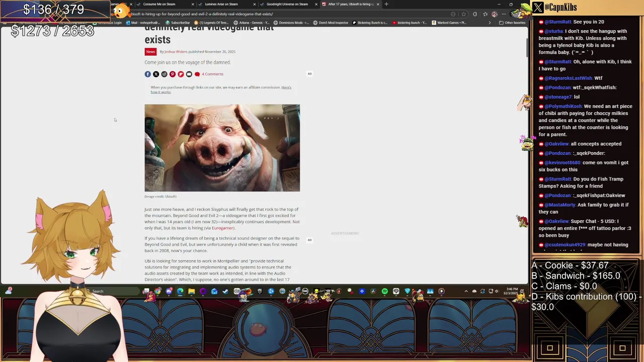
Task: Switch to Lumines Arise on Steam tab
Action: [221, 4]
